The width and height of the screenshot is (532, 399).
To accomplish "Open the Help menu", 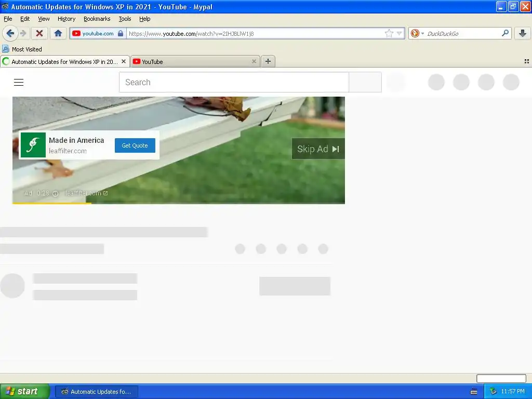I will [145, 19].
